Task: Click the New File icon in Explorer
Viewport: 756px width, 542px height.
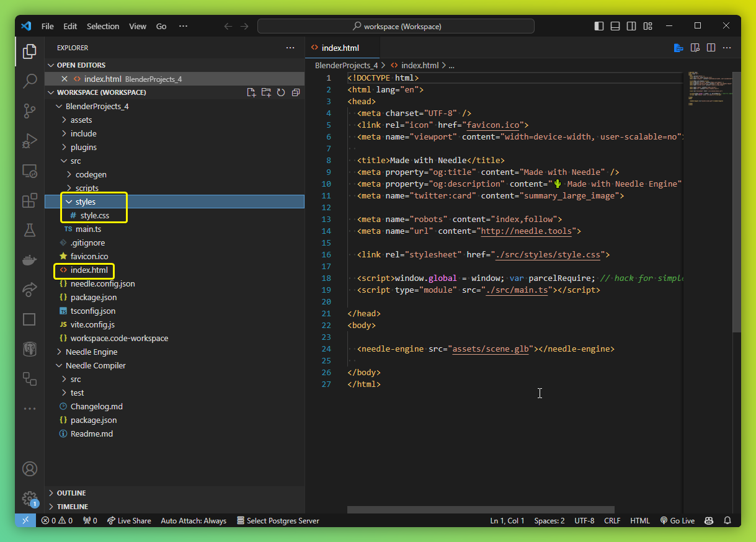Action: tap(251, 92)
